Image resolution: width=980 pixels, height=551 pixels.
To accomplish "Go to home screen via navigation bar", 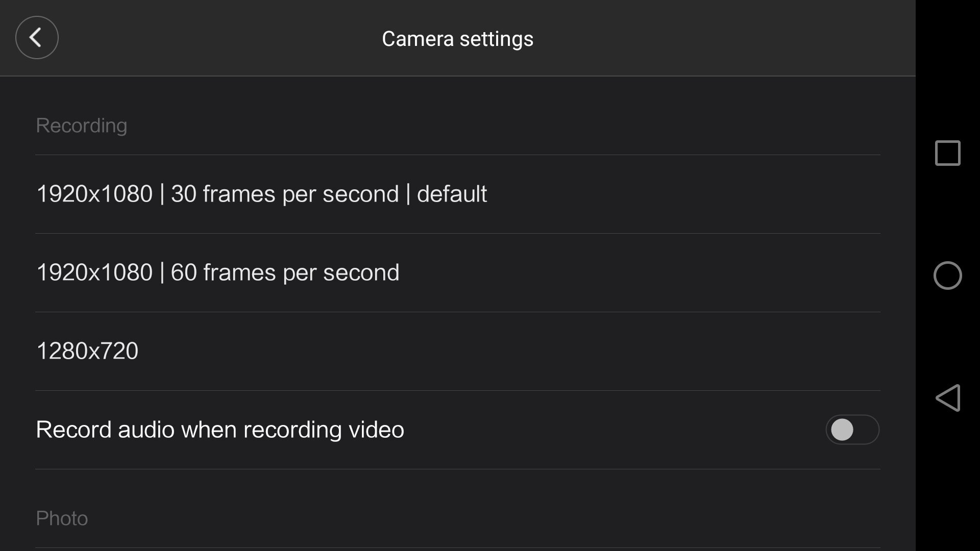I will click(947, 275).
